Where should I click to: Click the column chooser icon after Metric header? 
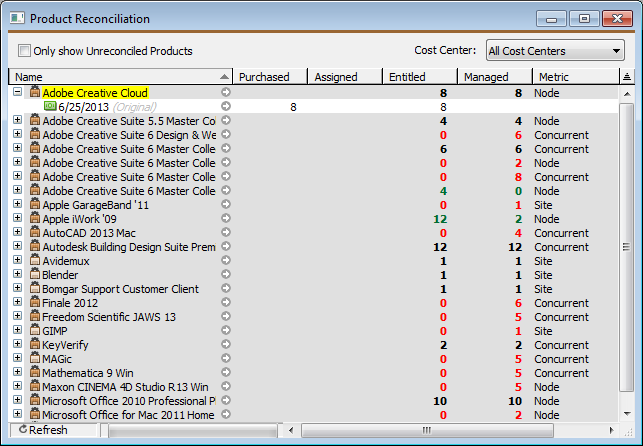(627, 77)
